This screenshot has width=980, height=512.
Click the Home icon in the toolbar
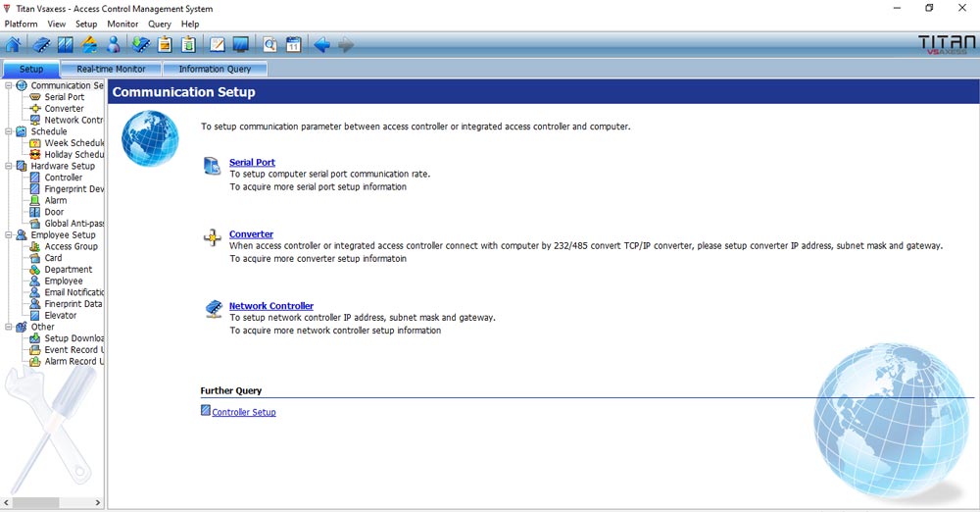13,45
